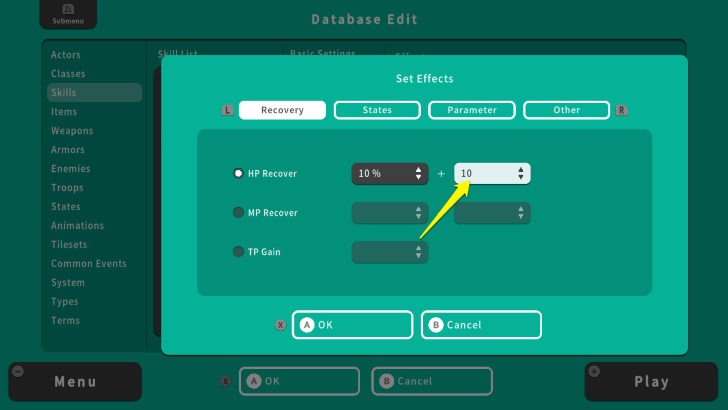This screenshot has height=410, width=728.
Task: Select Common Events in the database list
Action: [89, 264]
